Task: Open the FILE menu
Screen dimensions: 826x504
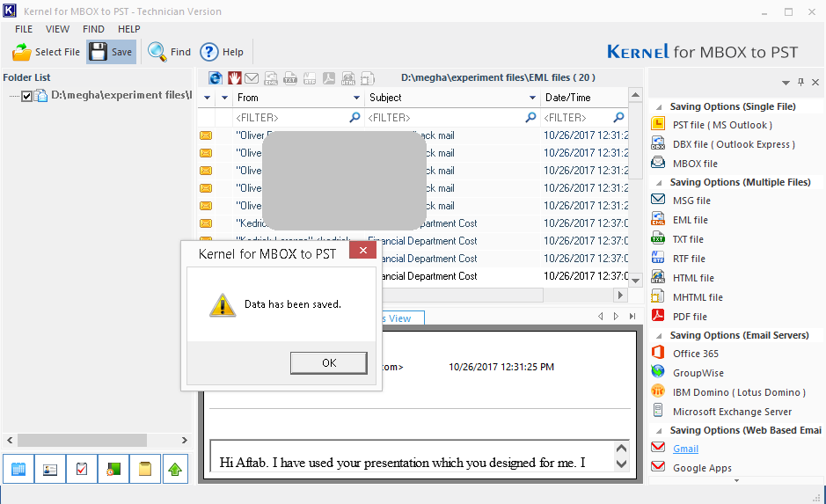Action: (x=24, y=29)
